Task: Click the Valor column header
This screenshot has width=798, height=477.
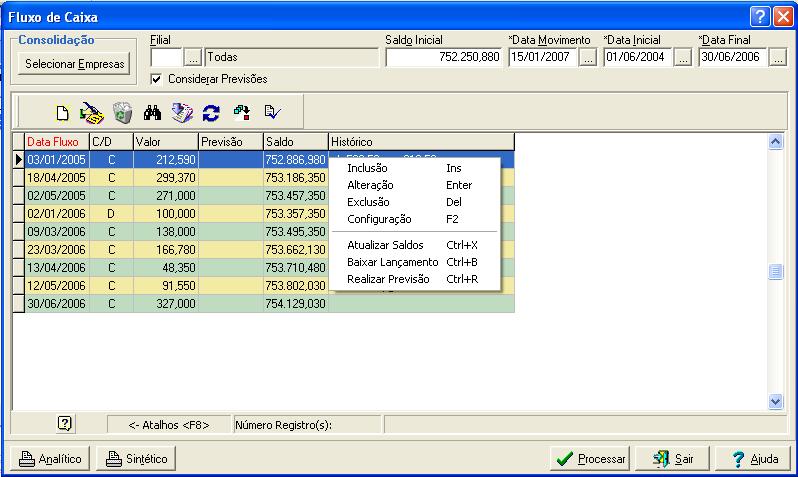Action: pyautogui.click(x=166, y=142)
